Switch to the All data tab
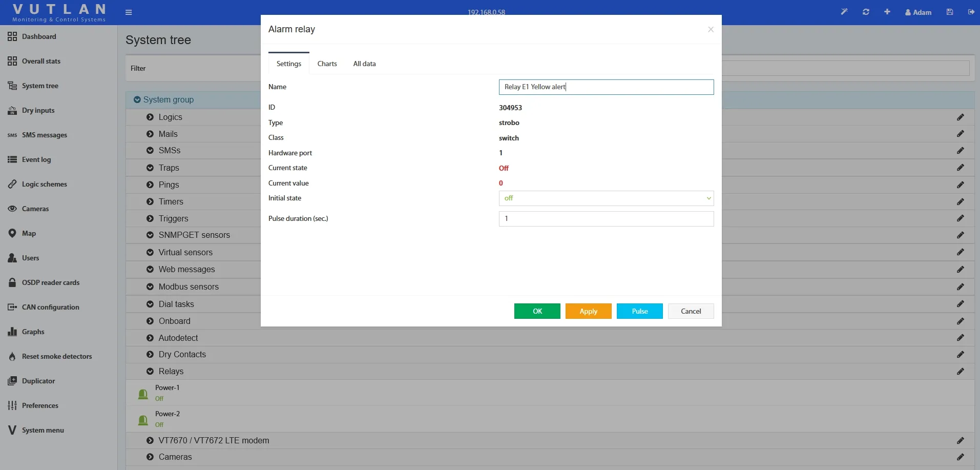Screen dimensions: 980x470 pyautogui.click(x=364, y=64)
